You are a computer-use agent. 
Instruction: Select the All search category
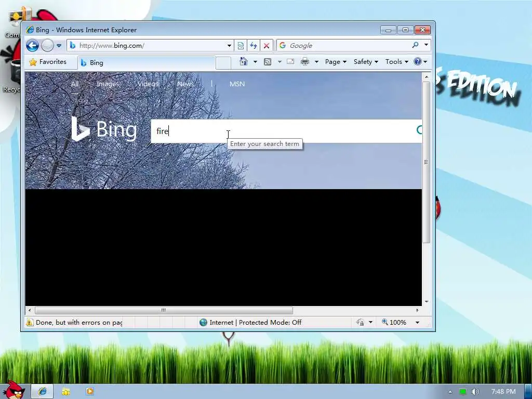click(75, 84)
